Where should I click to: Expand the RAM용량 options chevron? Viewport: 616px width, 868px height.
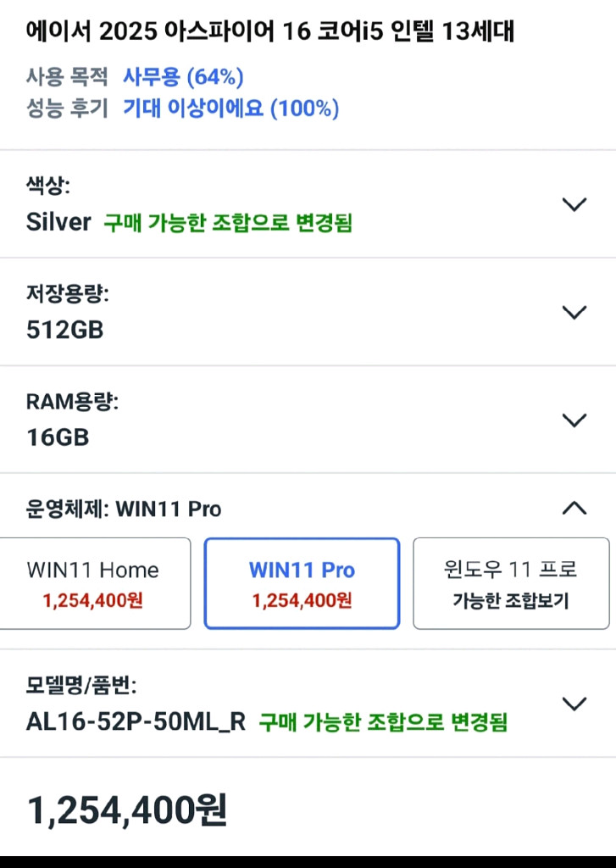pos(574,420)
